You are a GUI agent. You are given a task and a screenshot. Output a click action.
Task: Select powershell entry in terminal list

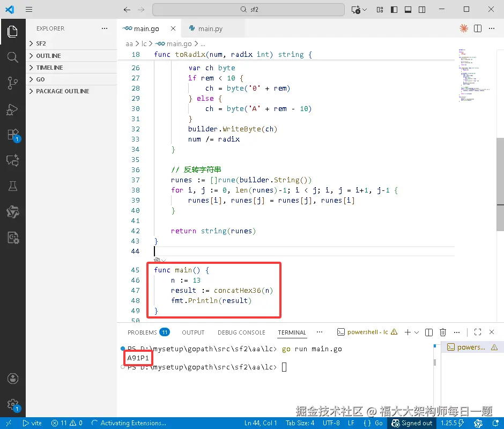(x=472, y=347)
